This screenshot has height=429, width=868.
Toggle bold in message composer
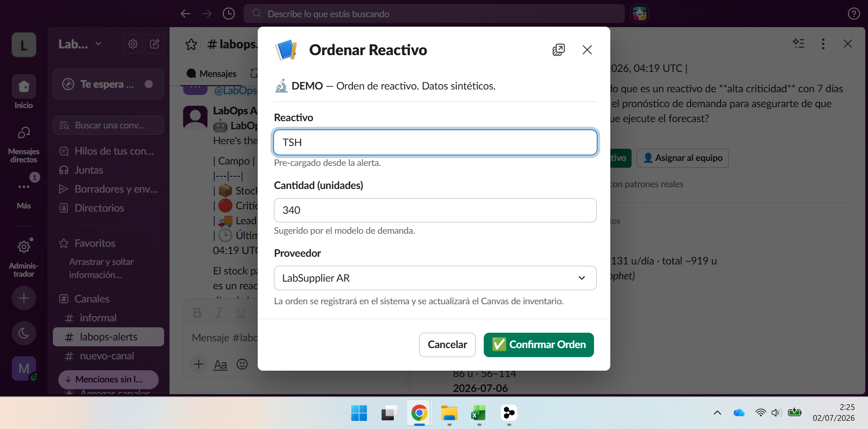click(x=197, y=312)
